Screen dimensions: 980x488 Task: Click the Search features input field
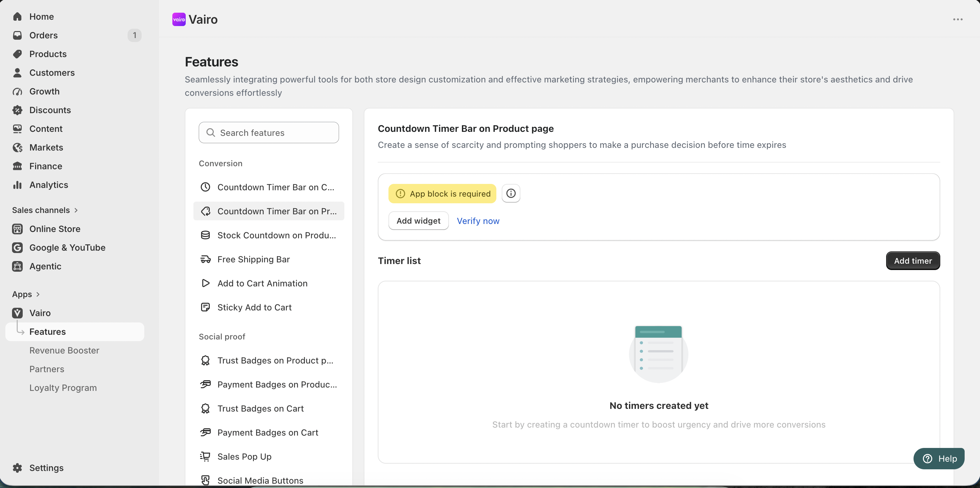pos(269,133)
